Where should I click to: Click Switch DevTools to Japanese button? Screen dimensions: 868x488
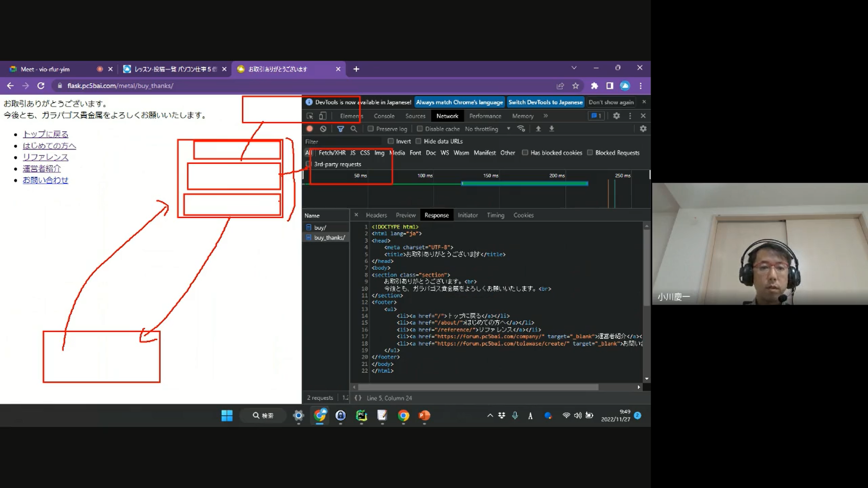[x=545, y=102]
